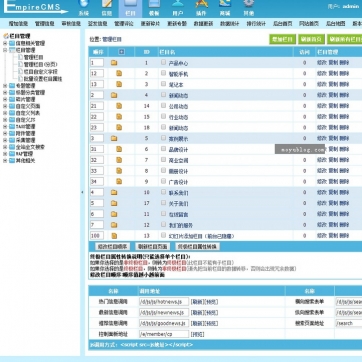Click the folder icon for column ID 17
The height and width of the screenshot is (362, 362).
coord(114,203)
